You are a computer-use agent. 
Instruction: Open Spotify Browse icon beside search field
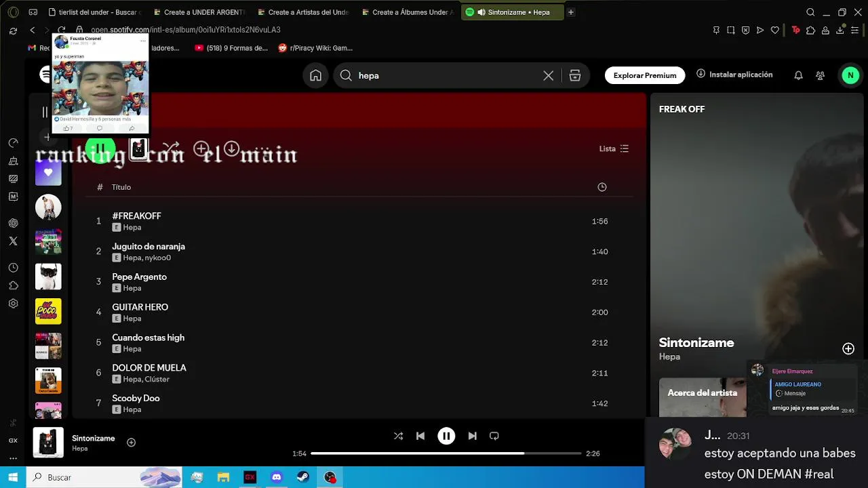pos(575,76)
